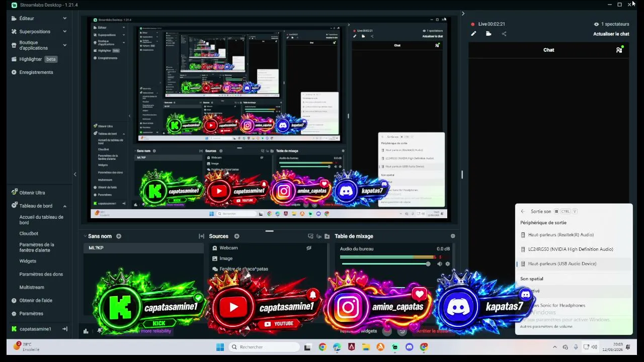
Task: Select Haut-parleurs (USB Audio Device) output
Action: (574, 263)
